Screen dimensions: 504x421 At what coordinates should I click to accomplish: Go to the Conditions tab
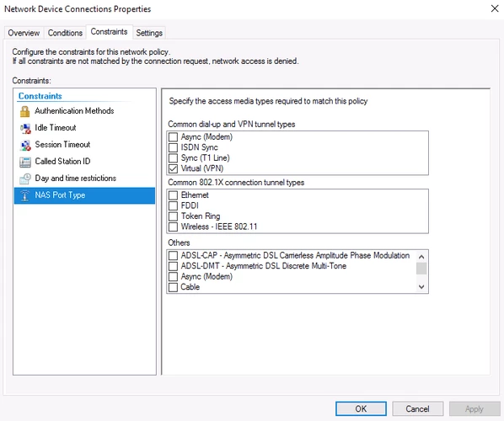[65, 33]
